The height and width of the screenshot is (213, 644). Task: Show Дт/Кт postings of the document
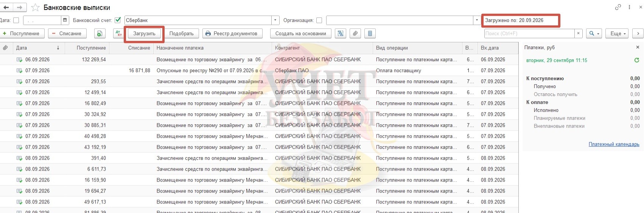119,34
